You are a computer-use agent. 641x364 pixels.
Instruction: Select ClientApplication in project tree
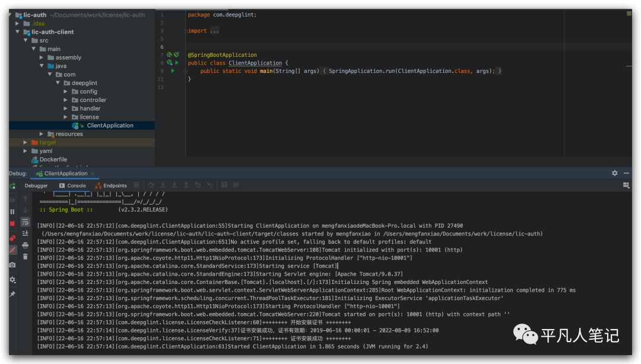point(82,126)
